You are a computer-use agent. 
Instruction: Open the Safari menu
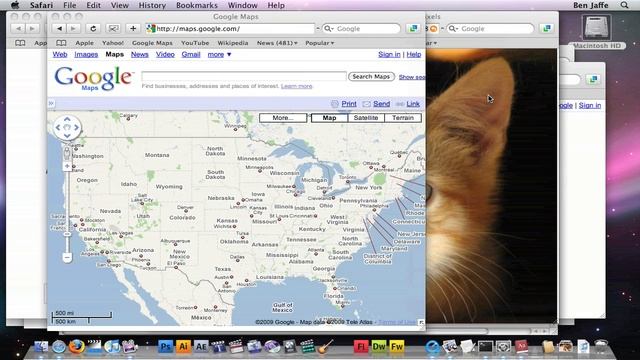41,5
